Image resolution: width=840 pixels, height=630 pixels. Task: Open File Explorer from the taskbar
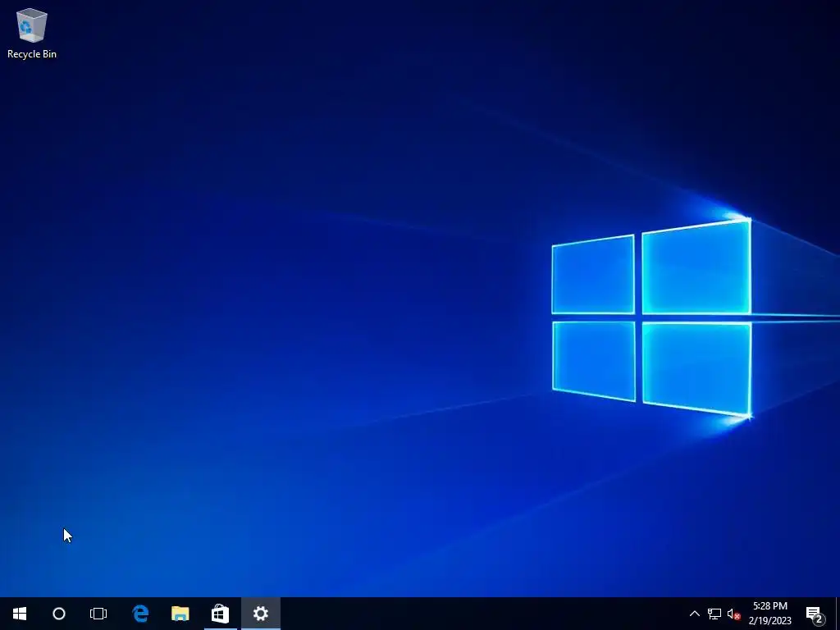click(180, 614)
